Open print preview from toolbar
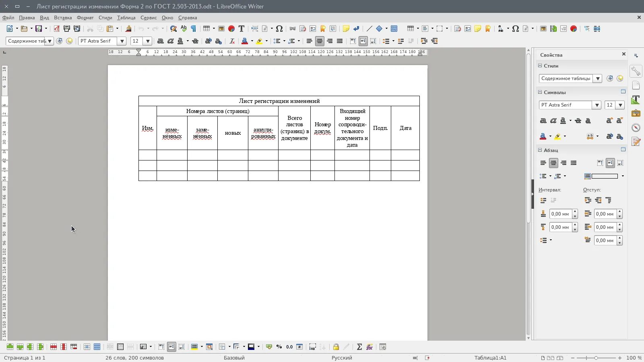Viewport: 644px width, 362px height. click(x=77, y=29)
